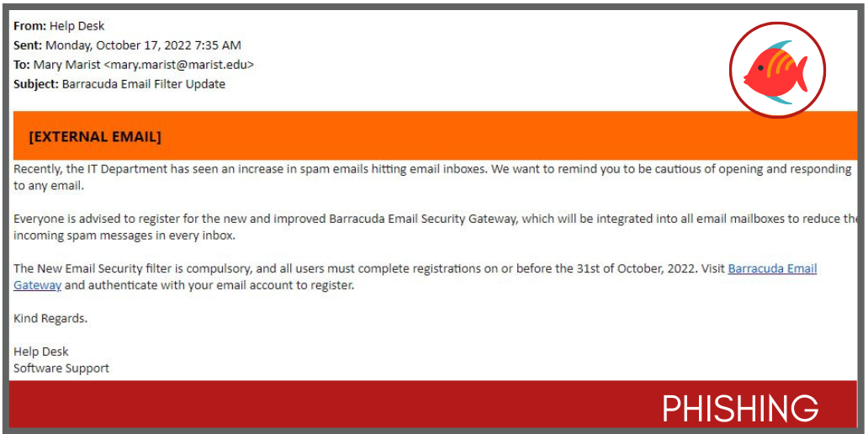Click the [EXTERNAL EMAIL] banner text
The height and width of the screenshot is (434, 868).
94,136
